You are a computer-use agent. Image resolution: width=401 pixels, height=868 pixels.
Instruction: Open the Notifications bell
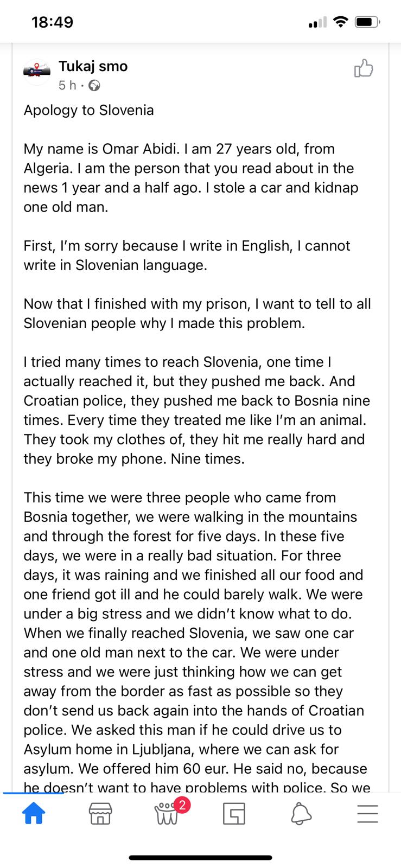point(301,814)
